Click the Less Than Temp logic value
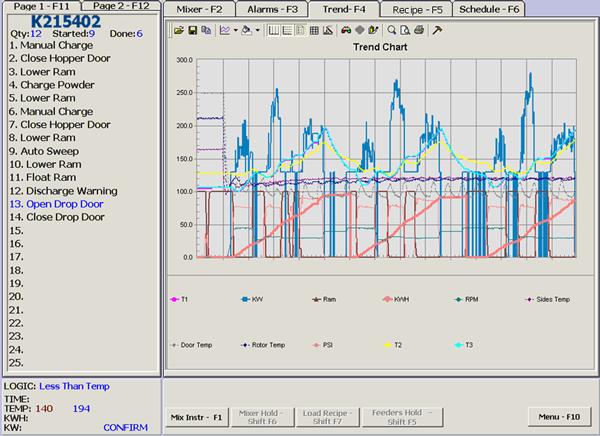Image resolution: width=600 pixels, height=436 pixels. click(75, 386)
